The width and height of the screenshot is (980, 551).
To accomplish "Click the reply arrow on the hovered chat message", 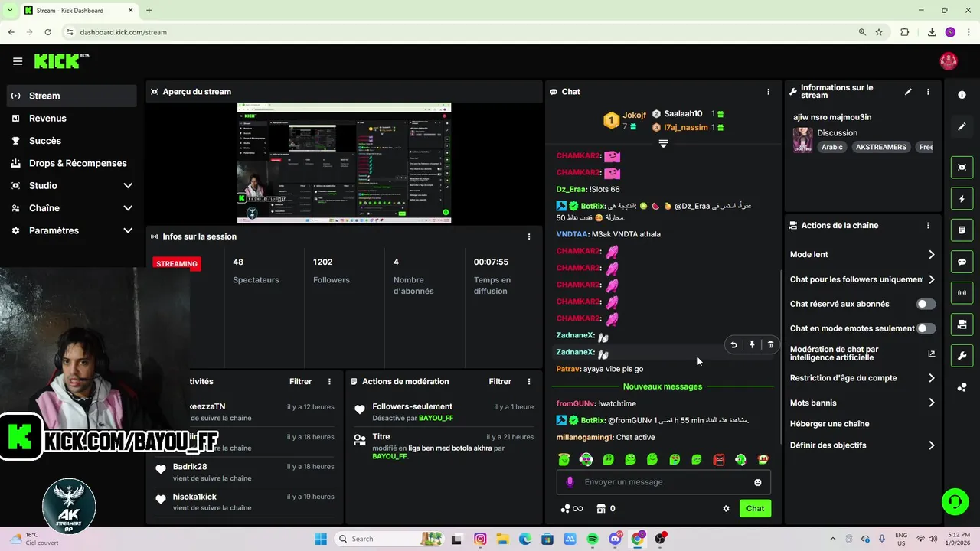I will pyautogui.click(x=733, y=345).
